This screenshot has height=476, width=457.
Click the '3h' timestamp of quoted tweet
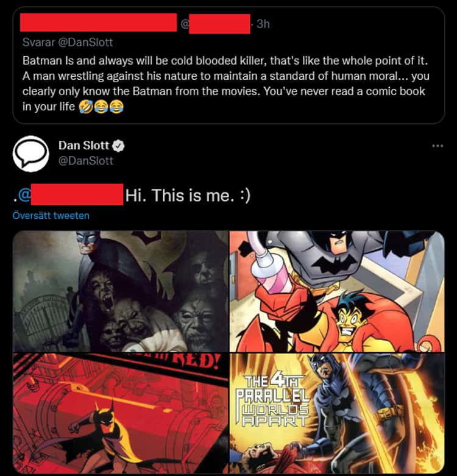click(263, 24)
